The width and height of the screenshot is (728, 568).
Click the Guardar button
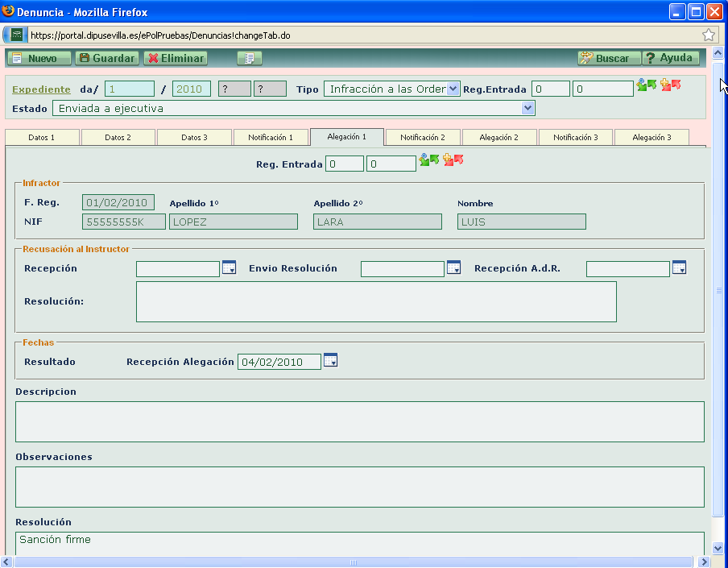pyautogui.click(x=107, y=58)
